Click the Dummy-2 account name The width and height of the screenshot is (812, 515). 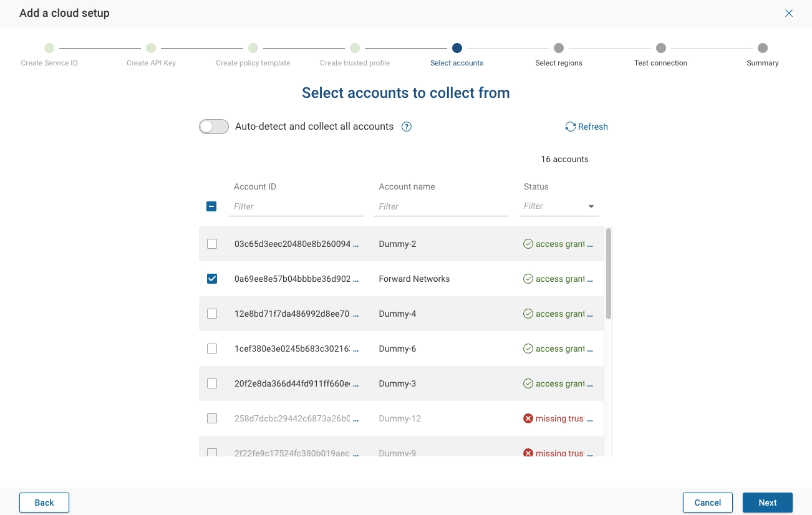click(397, 244)
